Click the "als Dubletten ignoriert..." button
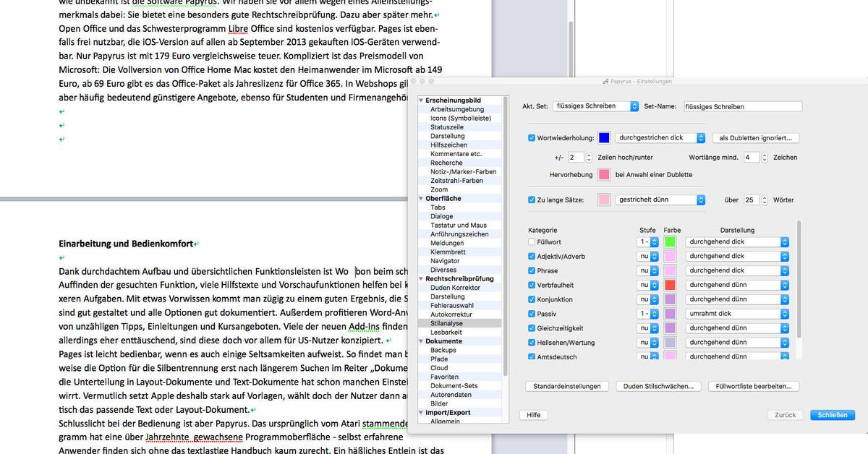868x454 pixels. pos(755,137)
